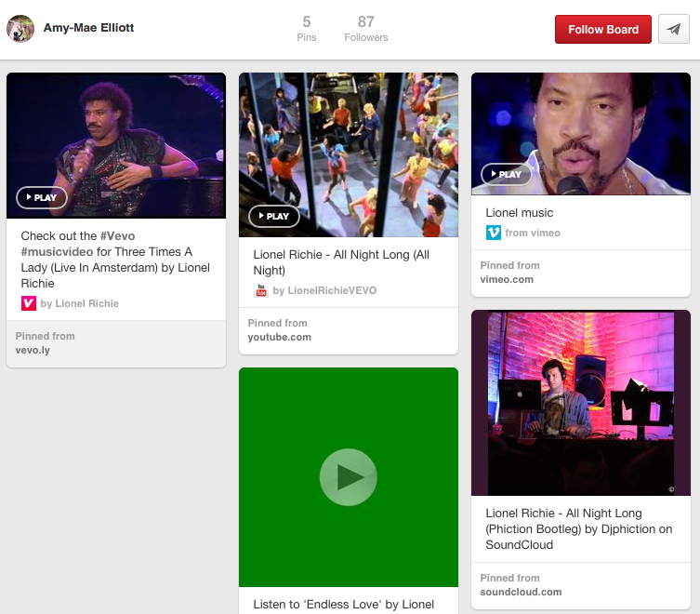Click Amy-Mae Elliott's profile avatar
The width and height of the screenshot is (700, 614).
pos(20,29)
